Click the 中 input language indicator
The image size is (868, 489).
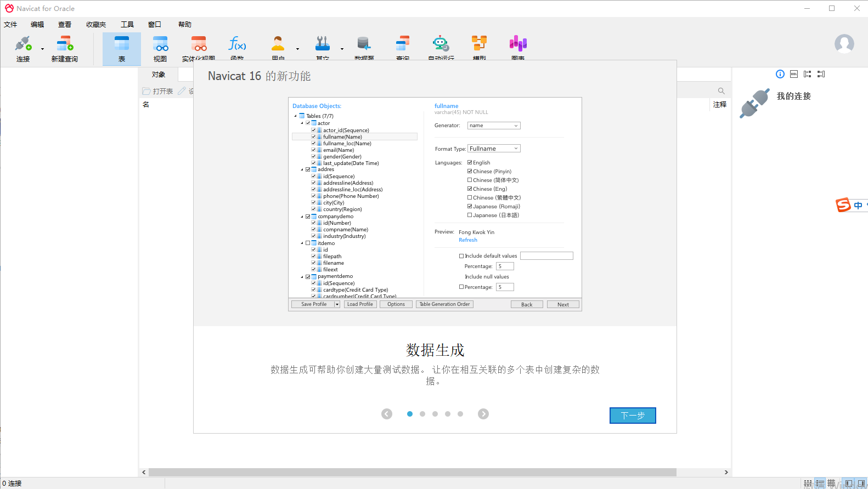tap(858, 206)
